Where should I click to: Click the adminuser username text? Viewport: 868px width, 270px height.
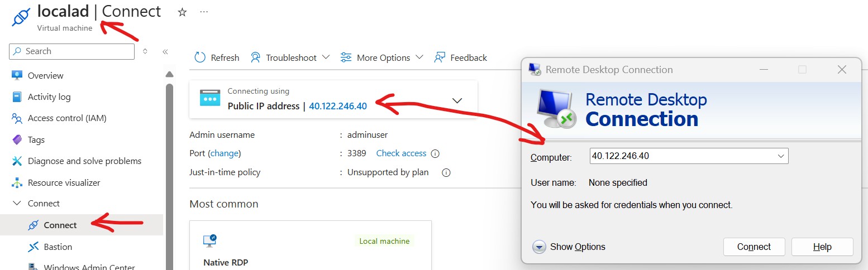[367, 134]
